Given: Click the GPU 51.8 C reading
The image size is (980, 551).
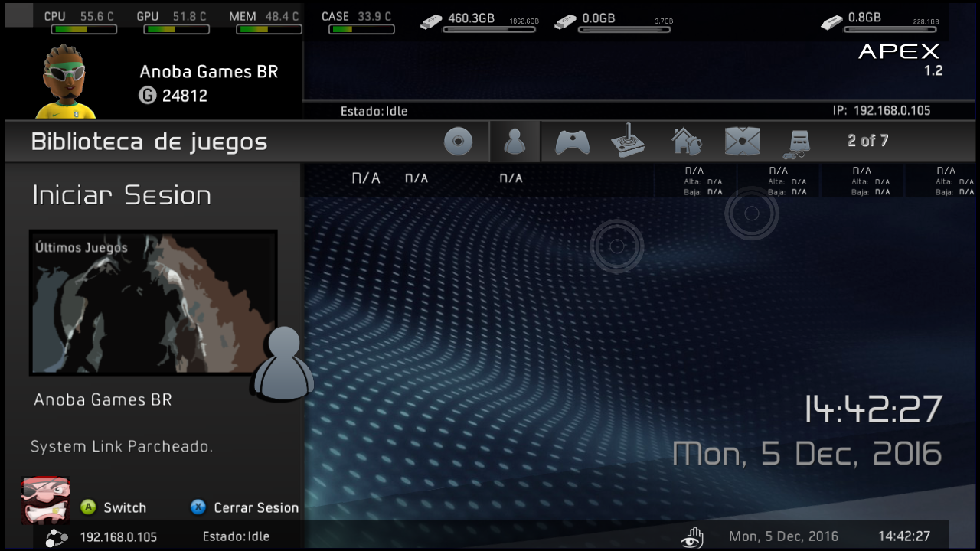Looking at the screenshot, I should (x=189, y=16).
